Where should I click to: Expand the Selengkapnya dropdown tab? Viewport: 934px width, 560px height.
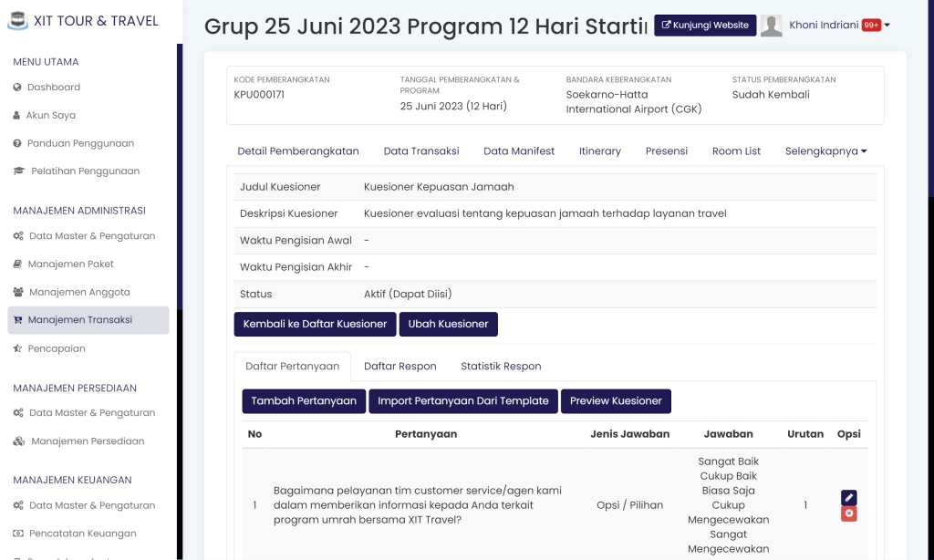(x=825, y=151)
